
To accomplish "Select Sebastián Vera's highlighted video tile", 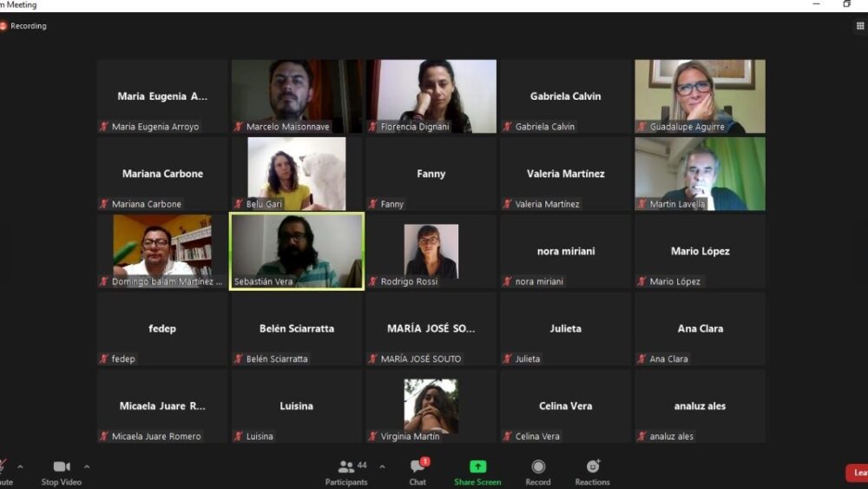I will pos(297,251).
